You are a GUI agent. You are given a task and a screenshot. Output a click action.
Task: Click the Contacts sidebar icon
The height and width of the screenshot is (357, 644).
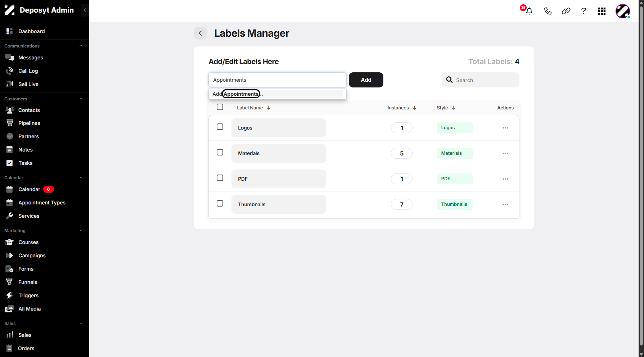coord(10,110)
